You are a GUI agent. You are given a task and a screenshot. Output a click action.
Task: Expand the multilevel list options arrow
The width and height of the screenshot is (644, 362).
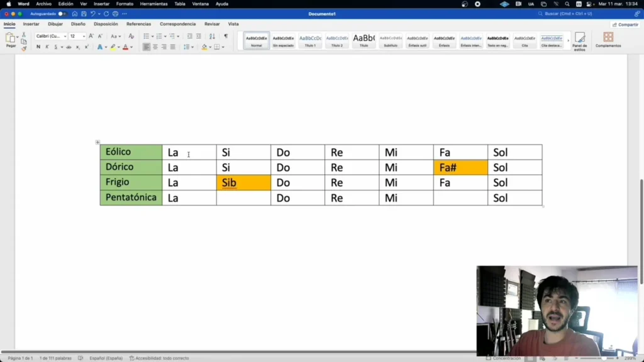click(x=178, y=36)
